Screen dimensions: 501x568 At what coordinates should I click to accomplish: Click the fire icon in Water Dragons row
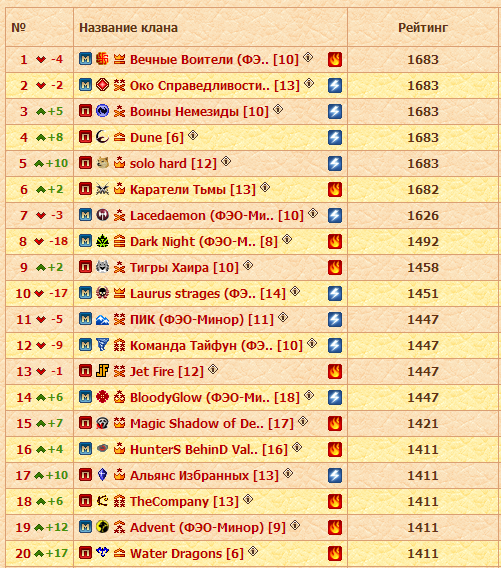tap(335, 553)
